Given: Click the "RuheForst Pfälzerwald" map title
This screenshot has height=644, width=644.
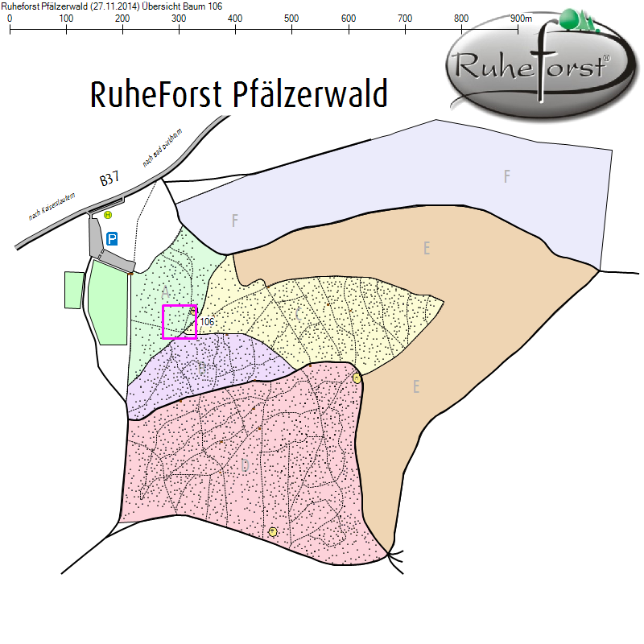Looking at the screenshot, I should coord(238,94).
